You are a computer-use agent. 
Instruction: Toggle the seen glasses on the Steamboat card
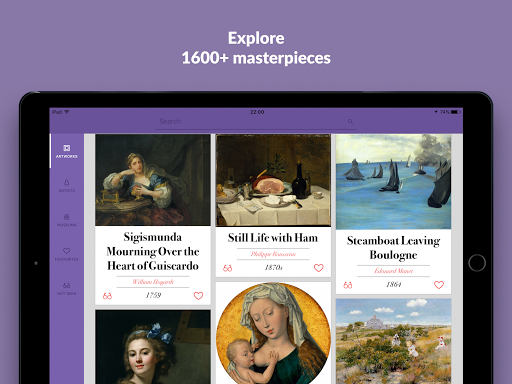click(x=348, y=285)
